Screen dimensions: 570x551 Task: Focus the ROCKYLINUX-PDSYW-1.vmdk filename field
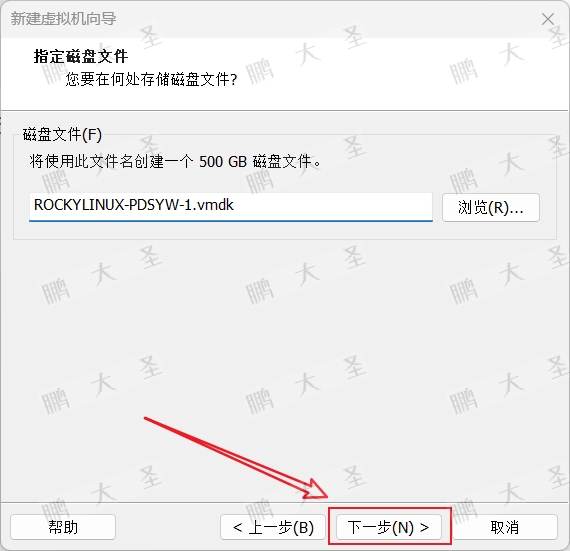pyautogui.click(x=231, y=206)
